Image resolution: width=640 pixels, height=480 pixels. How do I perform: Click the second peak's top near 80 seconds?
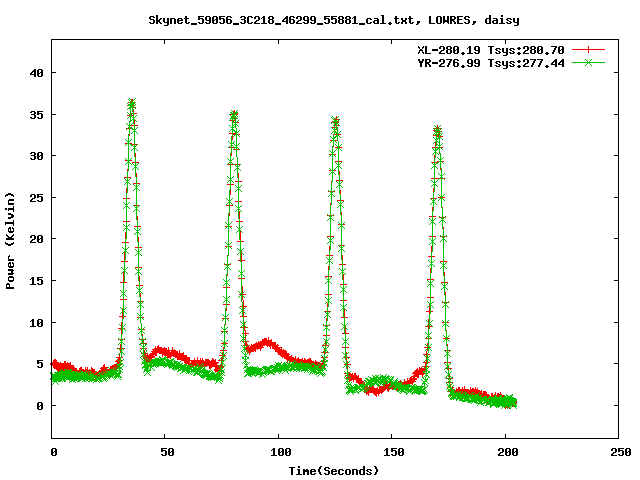tap(233, 115)
